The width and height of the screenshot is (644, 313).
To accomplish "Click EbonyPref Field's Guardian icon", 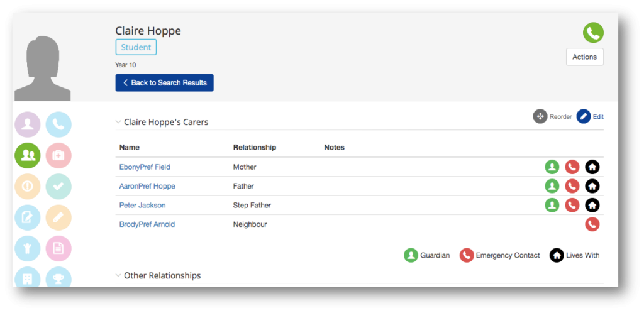I will click(x=552, y=167).
